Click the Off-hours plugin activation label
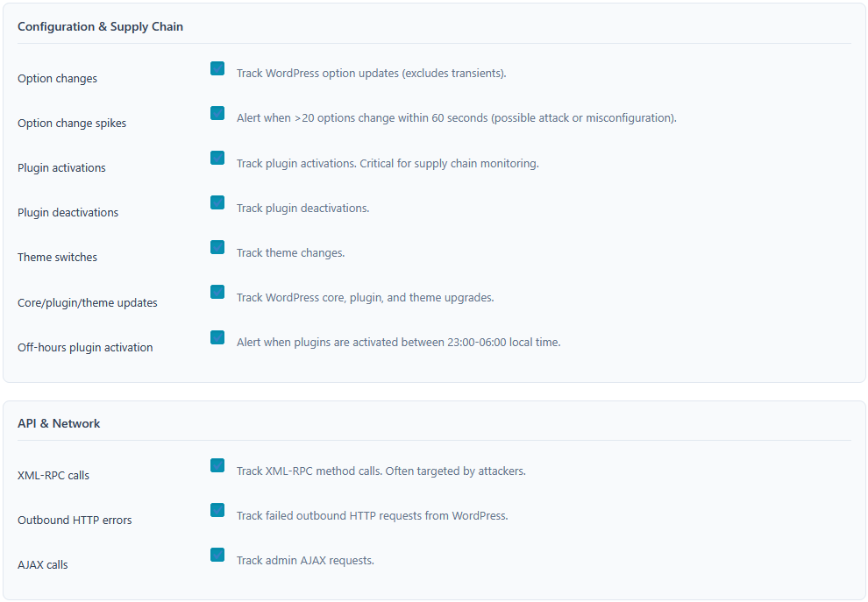 (x=84, y=347)
